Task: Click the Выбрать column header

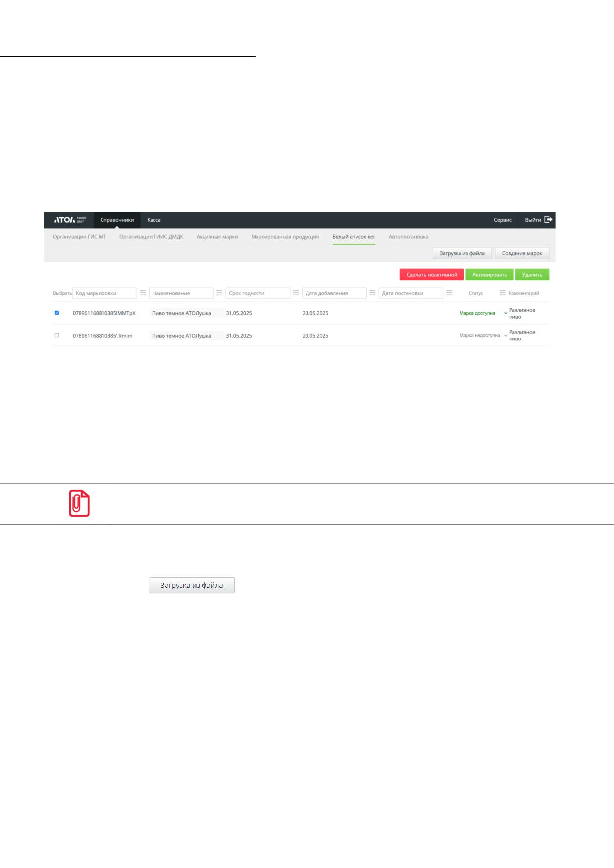Action: [x=62, y=293]
